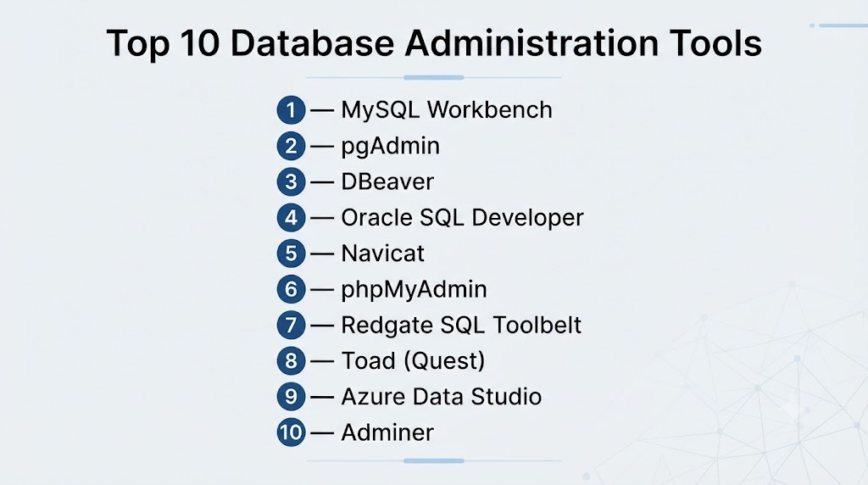Select the 'Navicat' list entry
Image resolution: width=868 pixels, height=485 pixels.
pos(382,254)
